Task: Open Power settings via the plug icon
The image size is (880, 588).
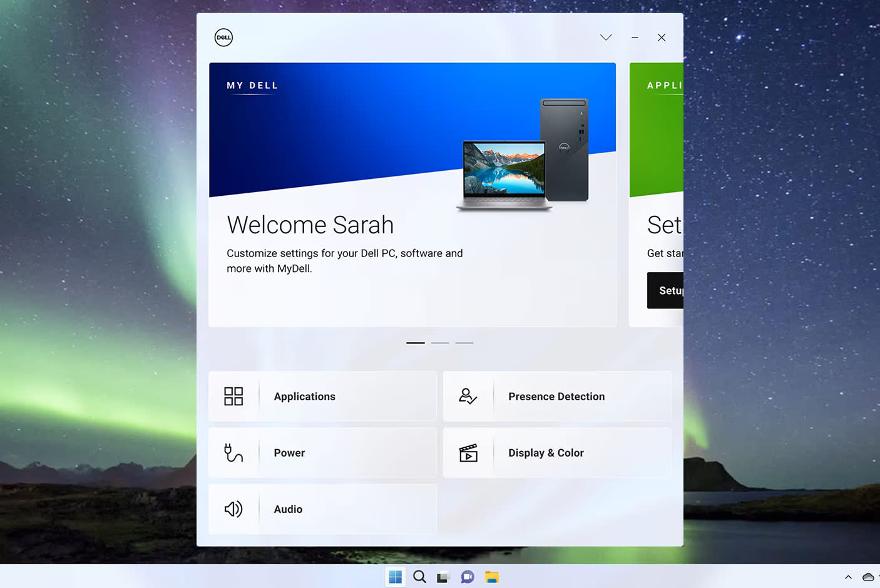Action: coord(233,452)
